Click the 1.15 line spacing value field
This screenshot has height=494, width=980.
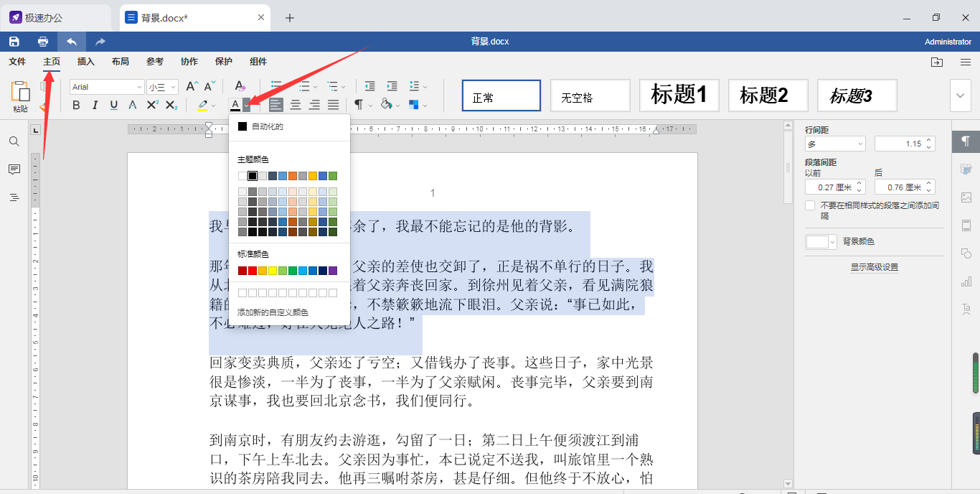(905, 144)
